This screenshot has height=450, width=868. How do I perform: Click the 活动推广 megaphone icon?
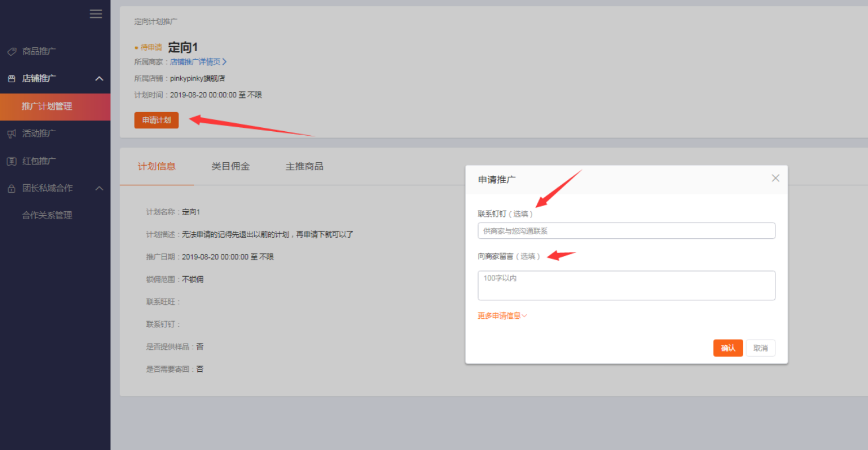tap(12, 134)
